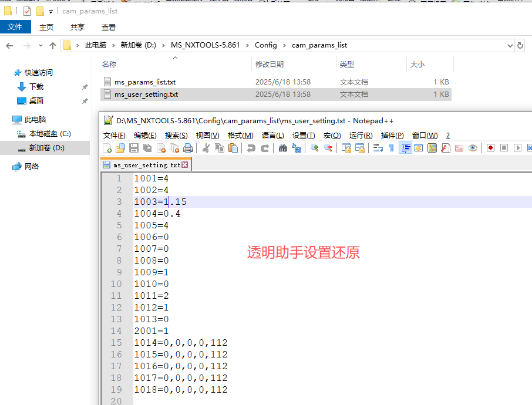Image resolution: width=532 pixels, height=405 pixels.
Task: Open the 视图(V) menu
Action: 207,136
